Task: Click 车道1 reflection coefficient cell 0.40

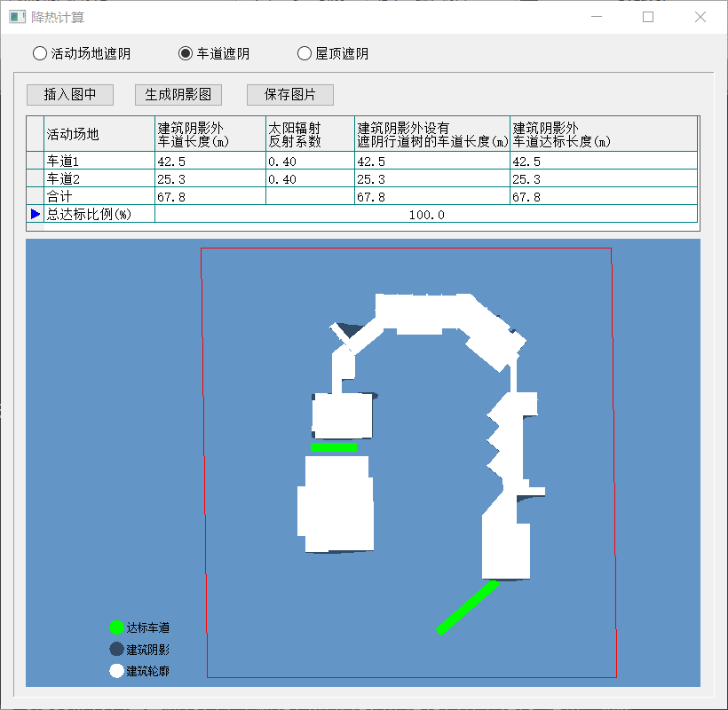Action: point(309,162)
